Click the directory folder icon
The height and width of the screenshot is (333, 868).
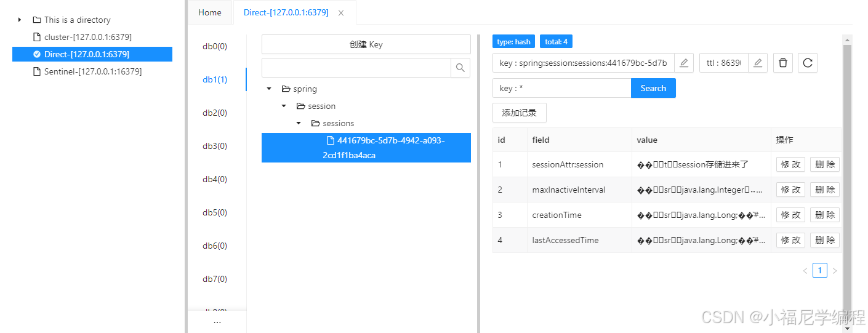pyautogui.click(x=37, y=20)
